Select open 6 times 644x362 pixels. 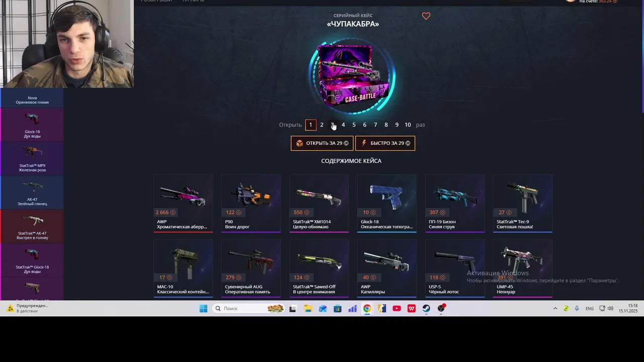pyautogui.click(x=365, y=125)
